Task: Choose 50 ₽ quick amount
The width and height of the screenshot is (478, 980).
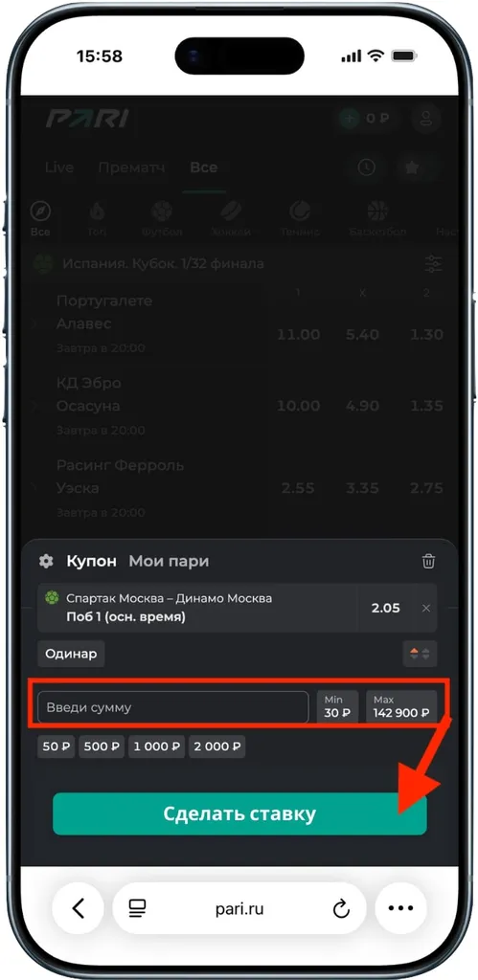Action: click(x=57, y=746)
